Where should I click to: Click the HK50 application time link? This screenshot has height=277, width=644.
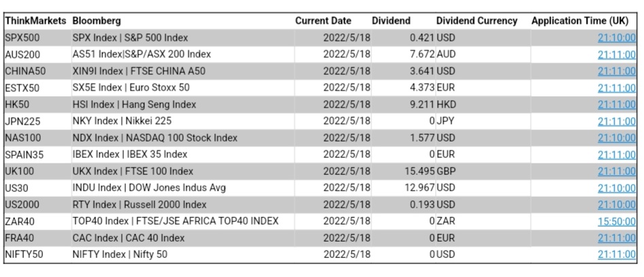(x=616, y=105)
